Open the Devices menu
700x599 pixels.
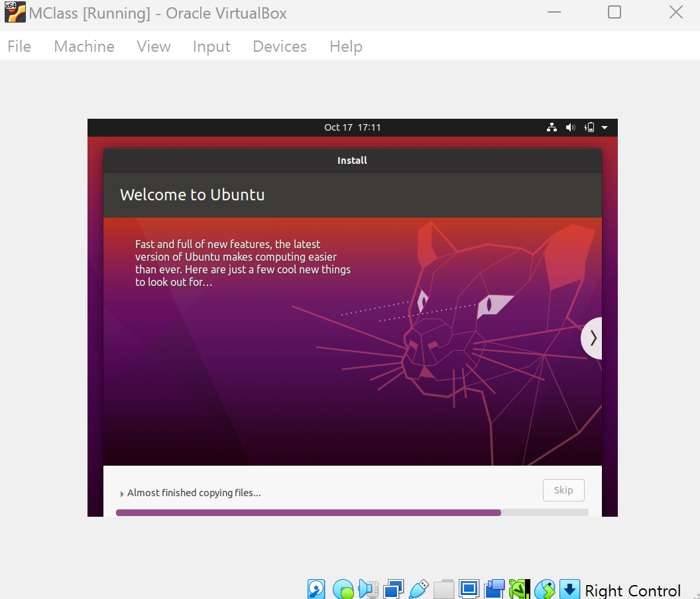[x=280, y=46]
